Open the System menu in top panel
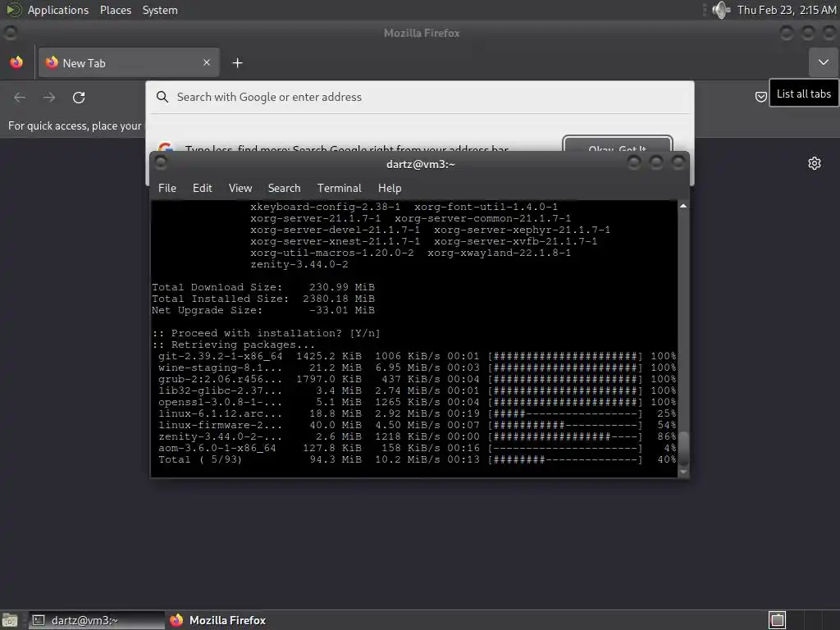840x630 pixels. point(160,10)
